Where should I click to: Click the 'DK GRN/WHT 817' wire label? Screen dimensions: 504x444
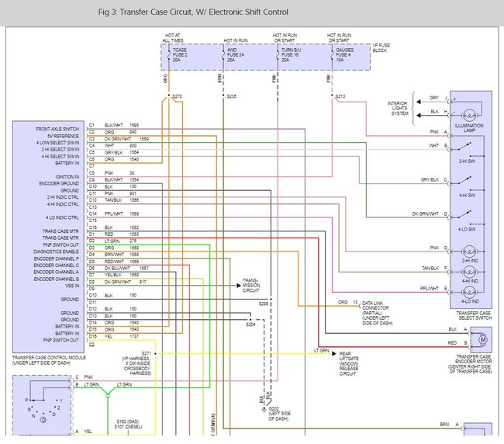pos(126,282)
